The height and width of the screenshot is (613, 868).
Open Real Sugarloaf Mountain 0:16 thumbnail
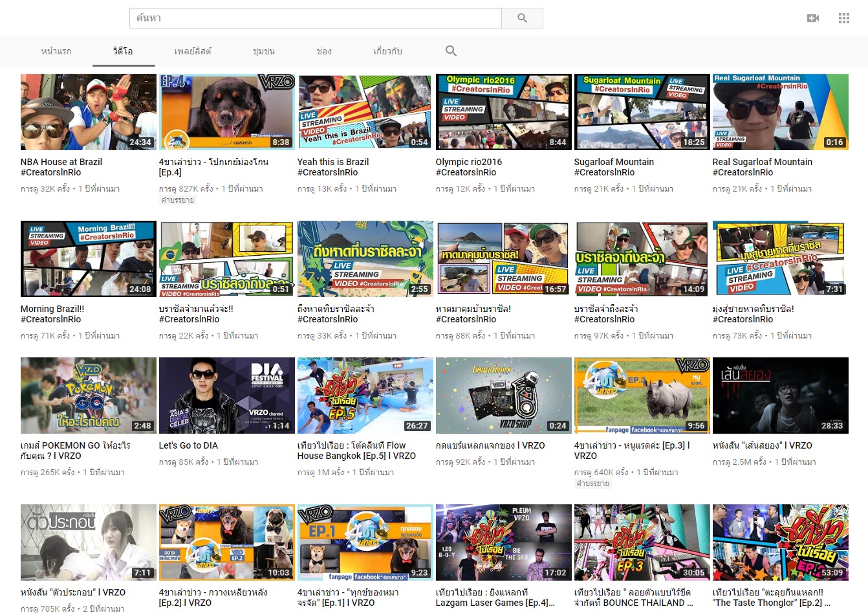[781, 112]
